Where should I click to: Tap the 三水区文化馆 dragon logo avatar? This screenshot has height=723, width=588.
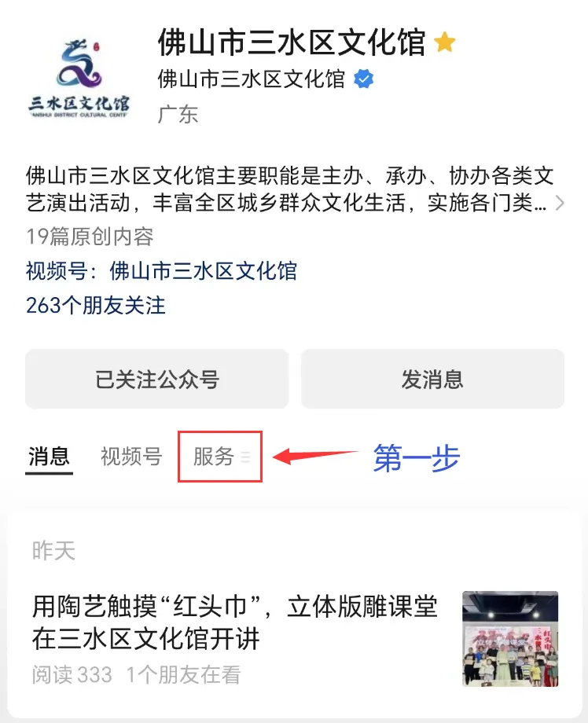(79, 79)
